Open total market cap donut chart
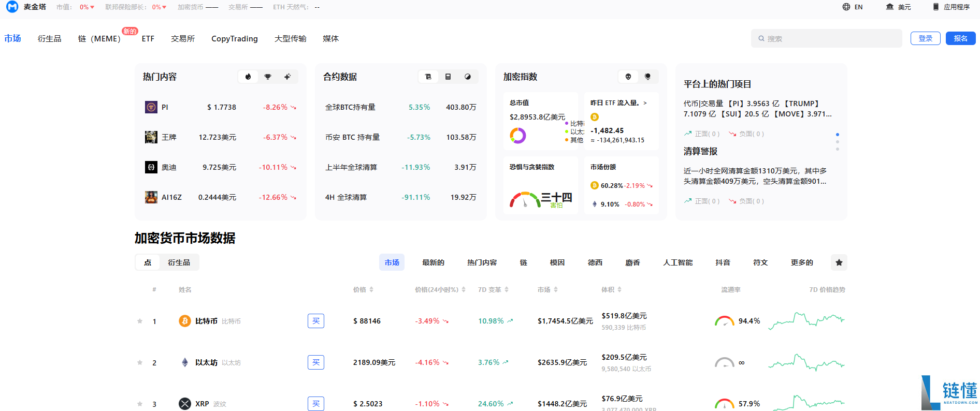980x411 pixels. tap(518, 136)
